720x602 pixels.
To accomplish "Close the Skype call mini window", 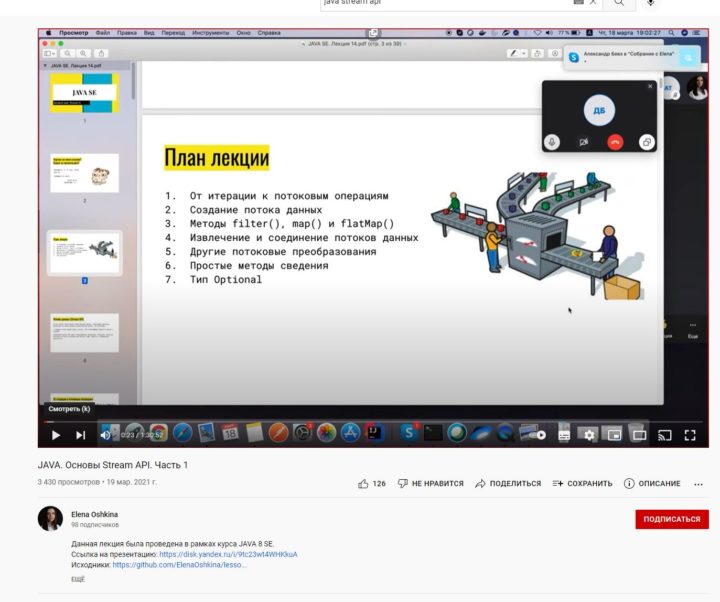I will pyautogui.click(x=650, y=86).
